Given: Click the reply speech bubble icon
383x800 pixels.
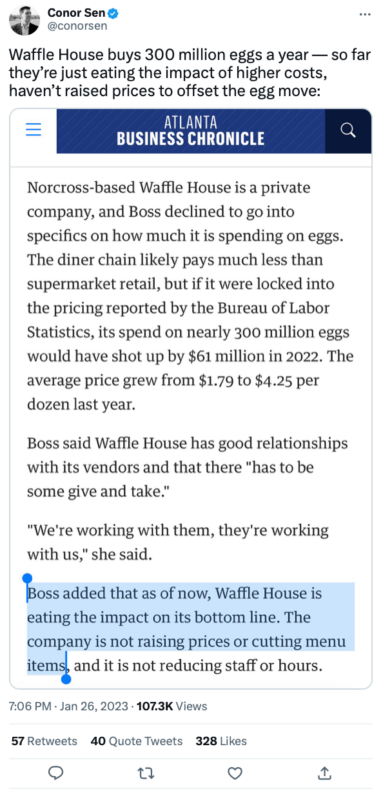Looking at the screenshot, I should [x=56, y=773].
